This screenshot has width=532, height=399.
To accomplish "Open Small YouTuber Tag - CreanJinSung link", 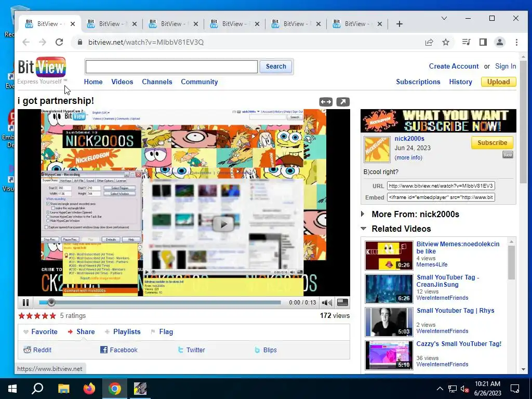I will click(448, 281).
